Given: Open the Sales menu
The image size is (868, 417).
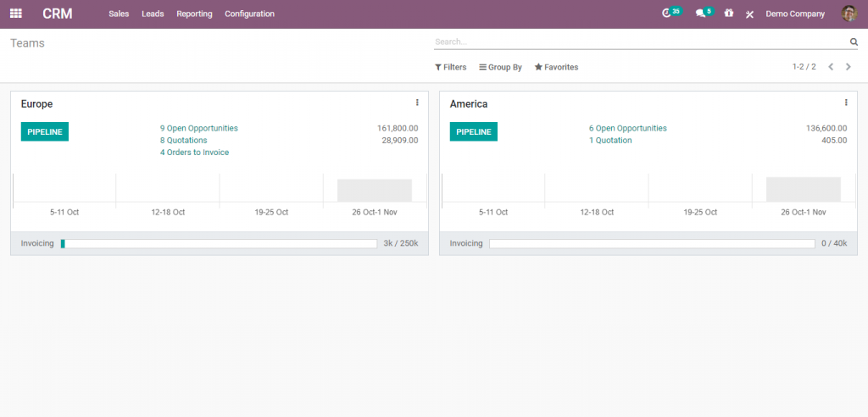Looking at the screenshot, I should (x=119, y=14).
